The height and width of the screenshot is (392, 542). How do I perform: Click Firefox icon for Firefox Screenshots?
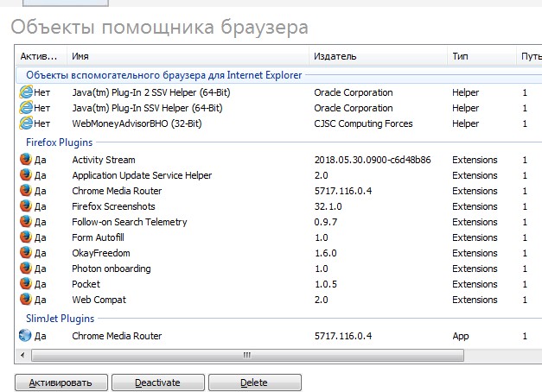click(26, 206)
